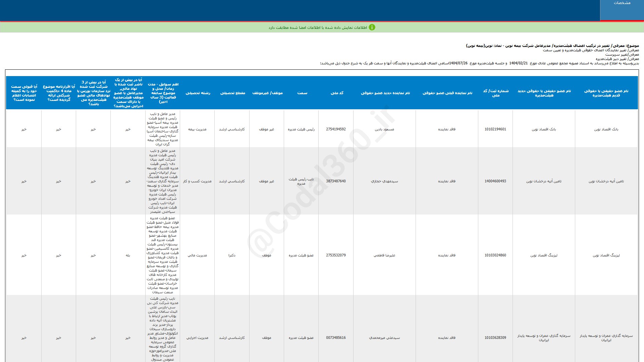Click the بله answer in the third row

pyautogui.click(x=128, y=255)
